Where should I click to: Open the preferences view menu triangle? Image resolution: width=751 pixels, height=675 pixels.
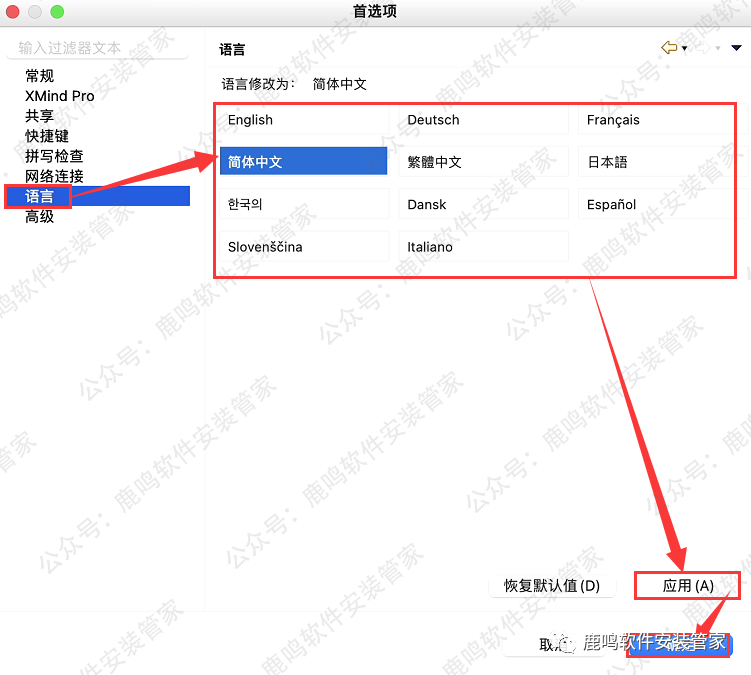pos(736,48)
